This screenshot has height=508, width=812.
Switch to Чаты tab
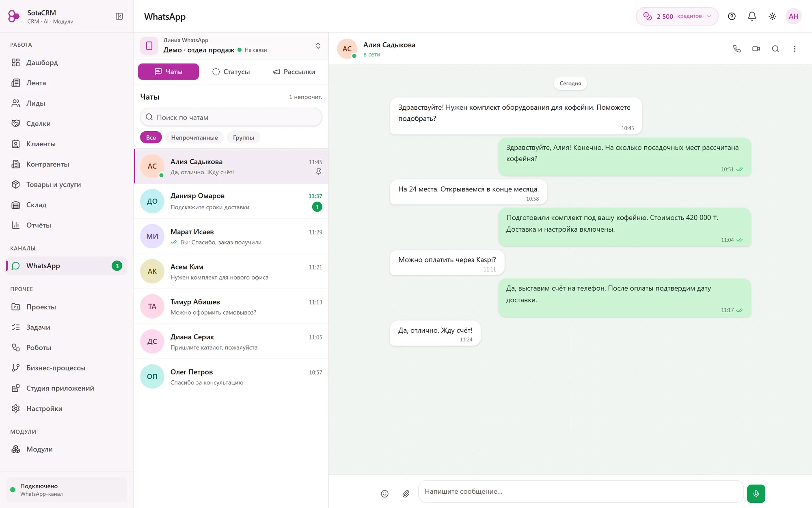(x=168, y=72)
